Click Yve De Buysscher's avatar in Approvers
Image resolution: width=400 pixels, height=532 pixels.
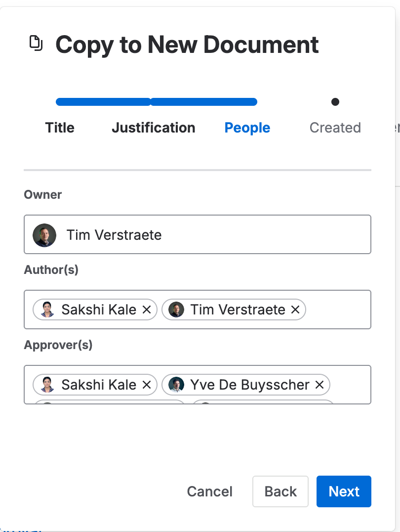[x=176, y=385]
